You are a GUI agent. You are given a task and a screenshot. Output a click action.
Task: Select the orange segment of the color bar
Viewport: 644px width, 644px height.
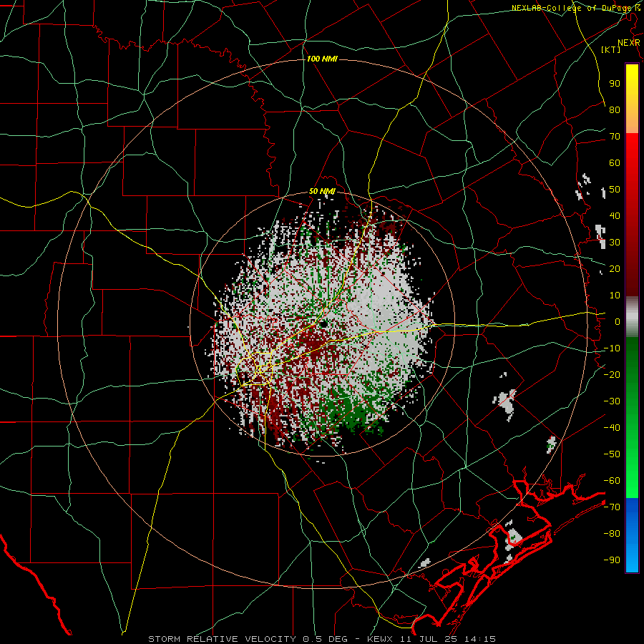(632, 119)
